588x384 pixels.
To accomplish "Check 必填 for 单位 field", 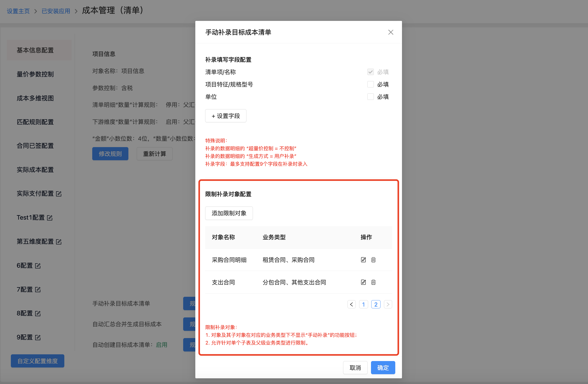I will click(x=370, y=97).
